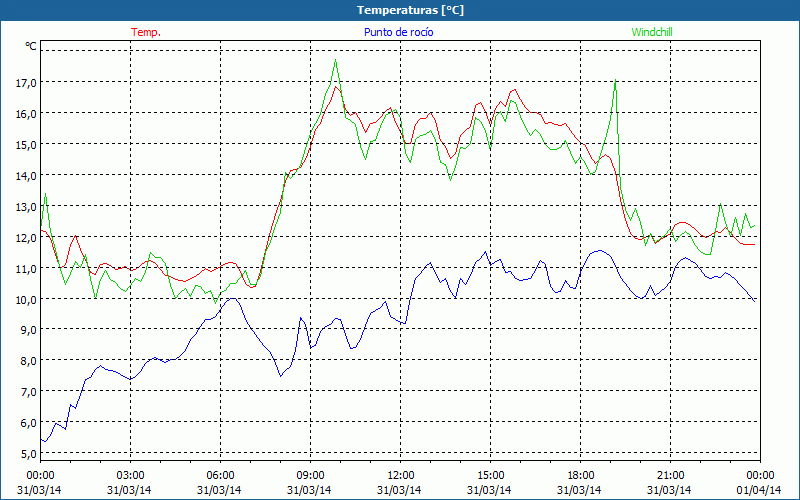This screenshot has width=800, height=500.
Task: Click the 01/04/14 date label
Action: (x=759, y=490)
